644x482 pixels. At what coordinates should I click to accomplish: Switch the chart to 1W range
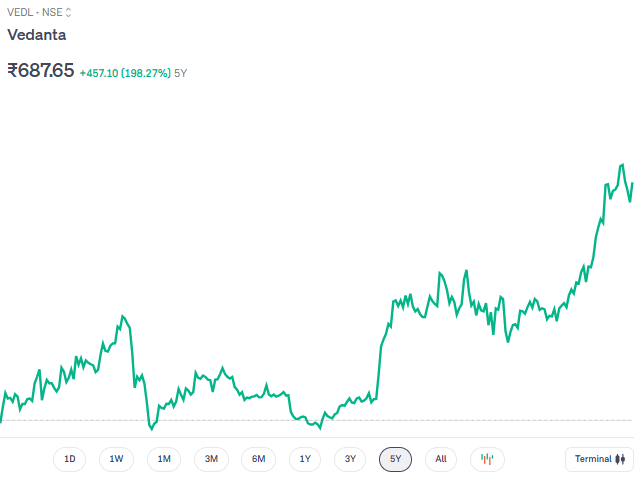116,459
